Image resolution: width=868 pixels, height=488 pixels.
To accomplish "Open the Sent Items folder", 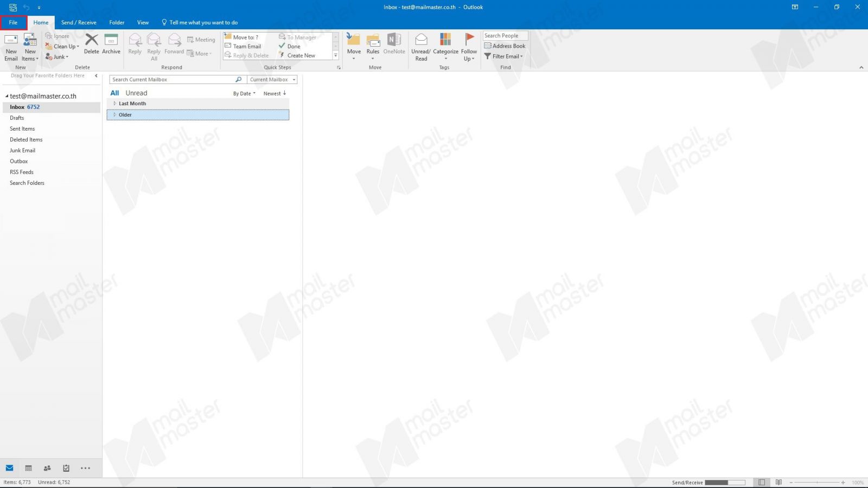I will [x=22, y=129].
